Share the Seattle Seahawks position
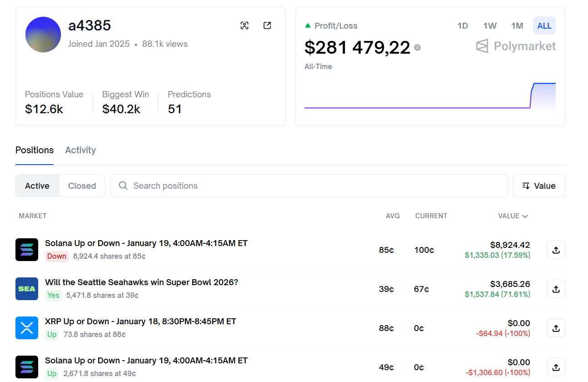The image size is (588, 382). tap(556, 289)
